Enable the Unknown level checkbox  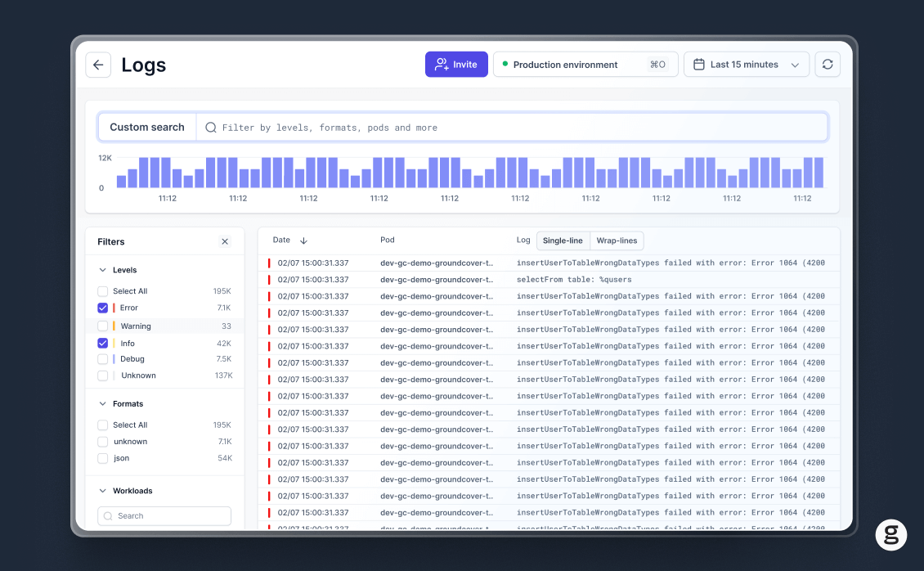(x=102, y=375)
